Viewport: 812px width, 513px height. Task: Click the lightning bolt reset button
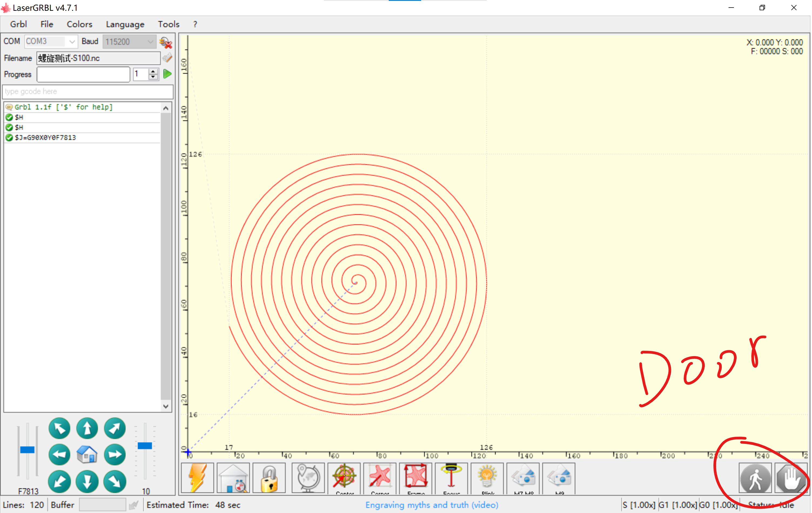(x=198, y=477)
